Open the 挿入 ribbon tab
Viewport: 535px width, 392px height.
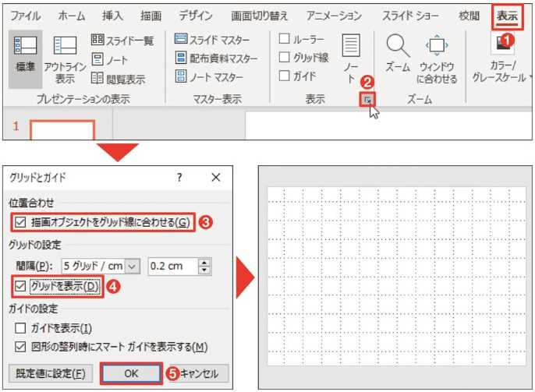pos(112,16)
